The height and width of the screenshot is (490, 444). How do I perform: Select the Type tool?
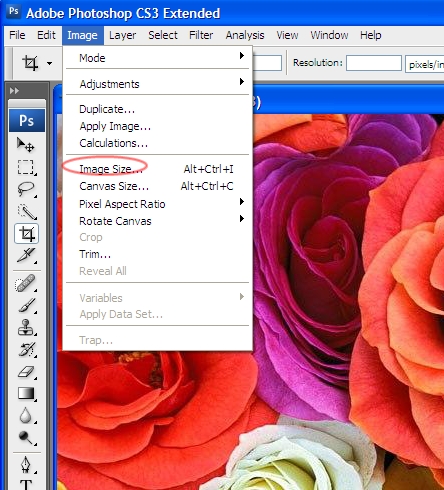pos(26,484)
